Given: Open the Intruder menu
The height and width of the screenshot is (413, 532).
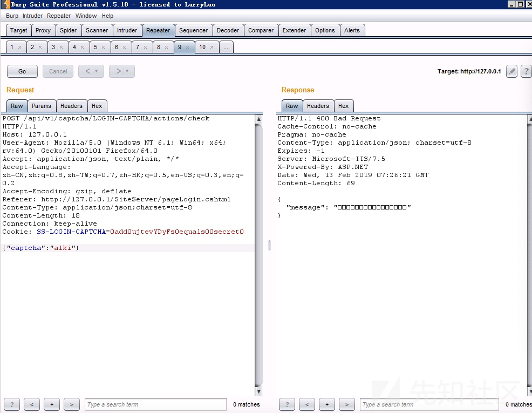Looking at the screenshot, I should (32, 16).
